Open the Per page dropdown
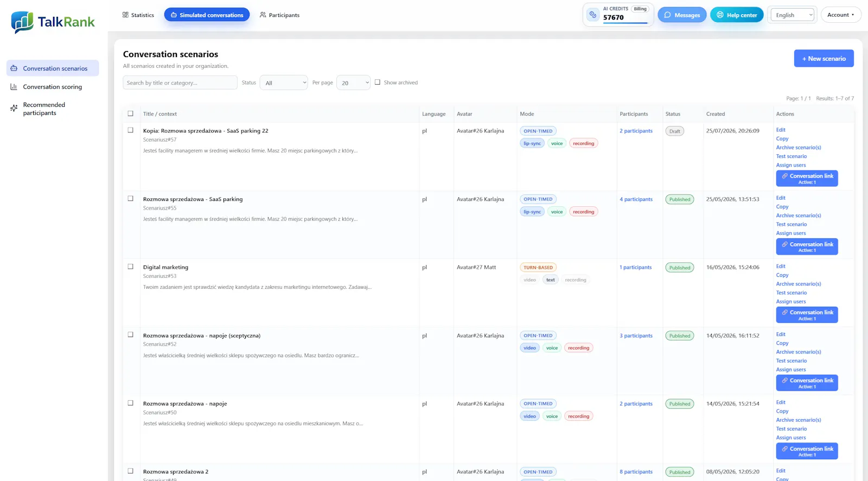Screen dimensions: 868x481 (353, 83)
